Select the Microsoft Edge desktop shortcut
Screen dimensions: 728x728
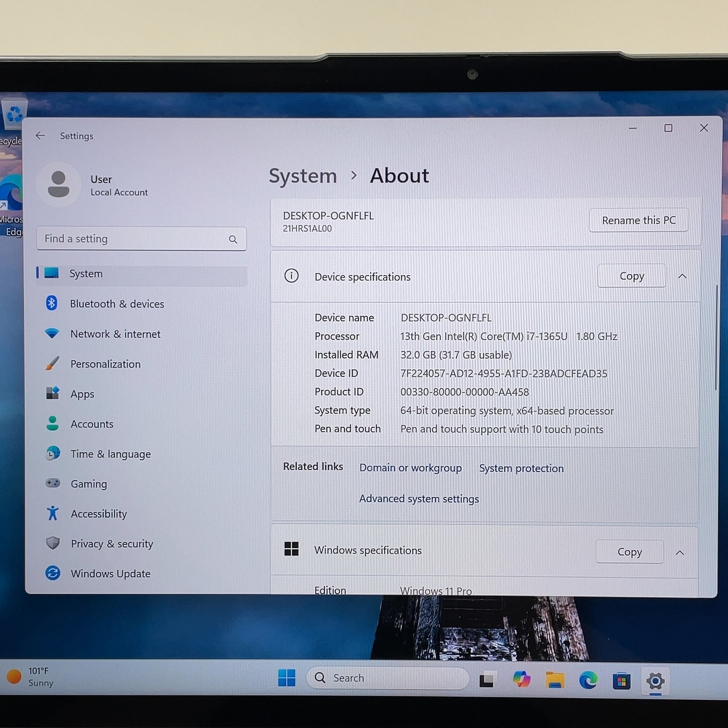pyautogui.click(x=11, y=206)
